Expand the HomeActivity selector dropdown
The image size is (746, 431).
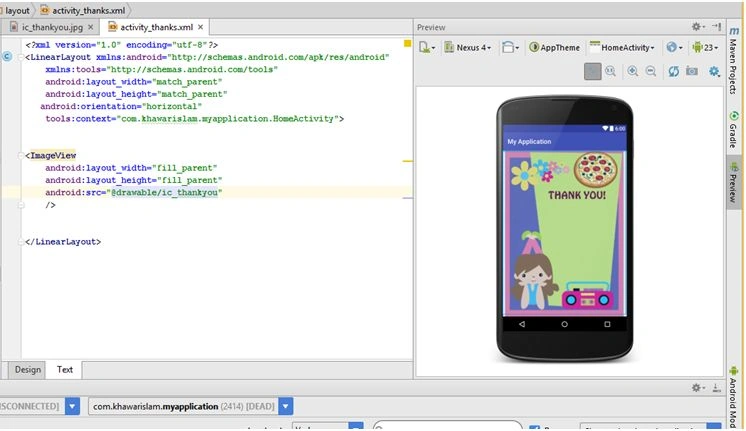(x=622, y=47)
